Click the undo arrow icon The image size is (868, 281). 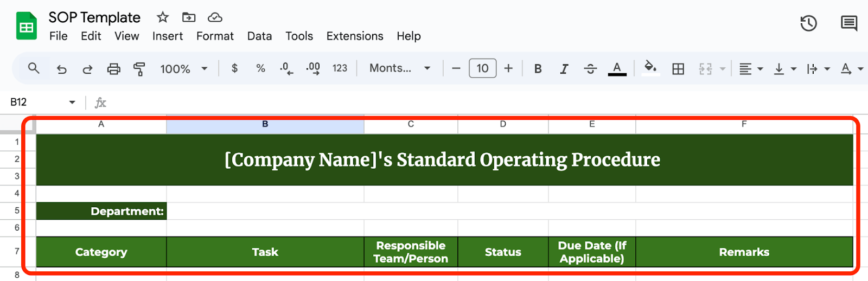62,69
